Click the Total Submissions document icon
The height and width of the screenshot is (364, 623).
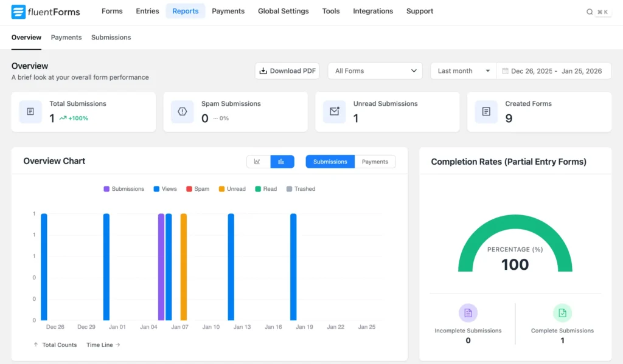(30, 111)
